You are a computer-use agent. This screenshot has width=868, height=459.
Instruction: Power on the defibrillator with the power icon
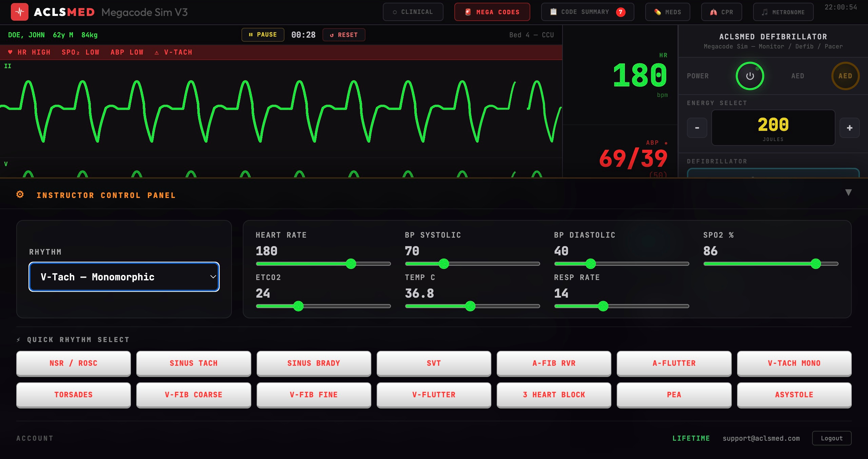(x=750, y=76)
